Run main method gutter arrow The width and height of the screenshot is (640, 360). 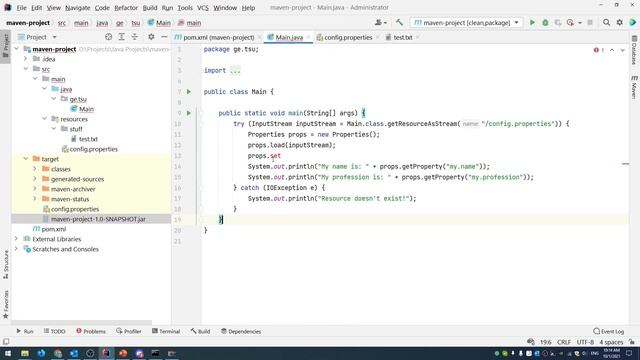tap(189, 113)
